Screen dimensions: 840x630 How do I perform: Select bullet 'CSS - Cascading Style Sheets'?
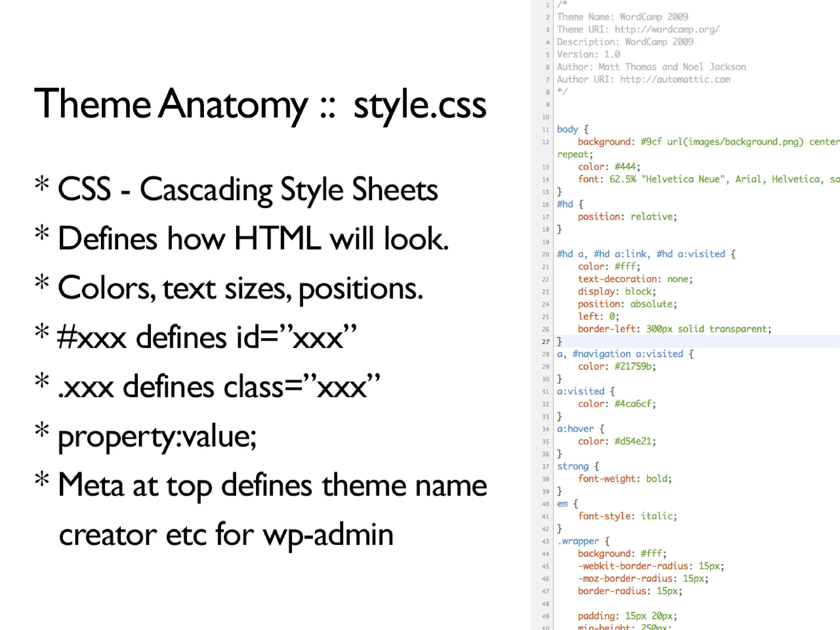point(248,190)
